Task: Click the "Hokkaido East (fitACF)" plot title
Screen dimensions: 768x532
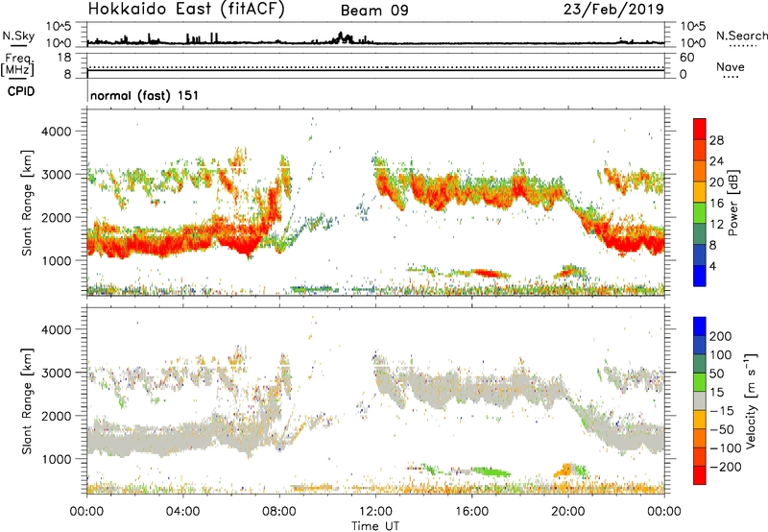Action: [186, 10]
